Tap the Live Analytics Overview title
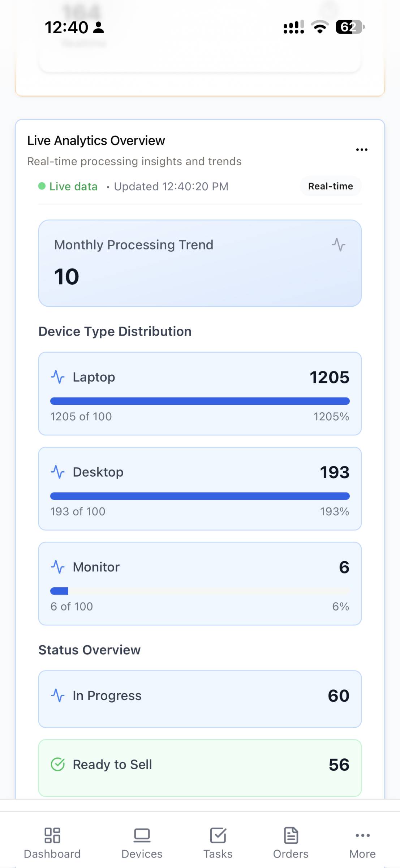This screenshot has width=400, height=868. pos(96,140)
